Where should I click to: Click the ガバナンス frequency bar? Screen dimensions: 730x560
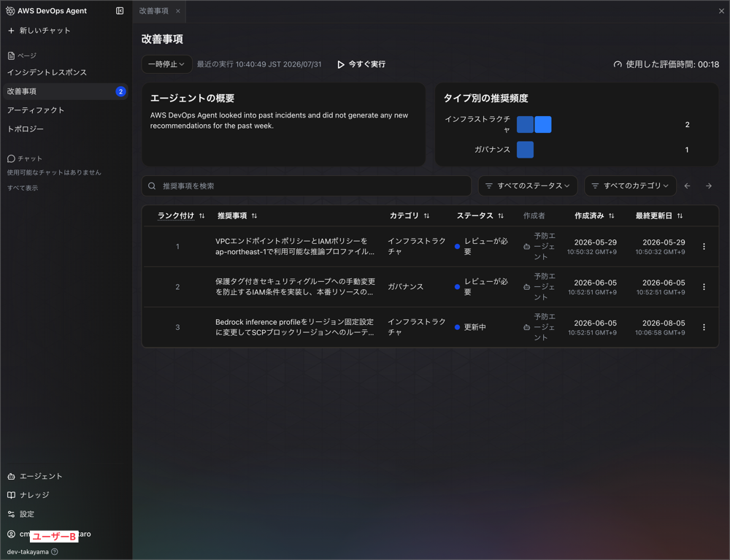(525, 150)
